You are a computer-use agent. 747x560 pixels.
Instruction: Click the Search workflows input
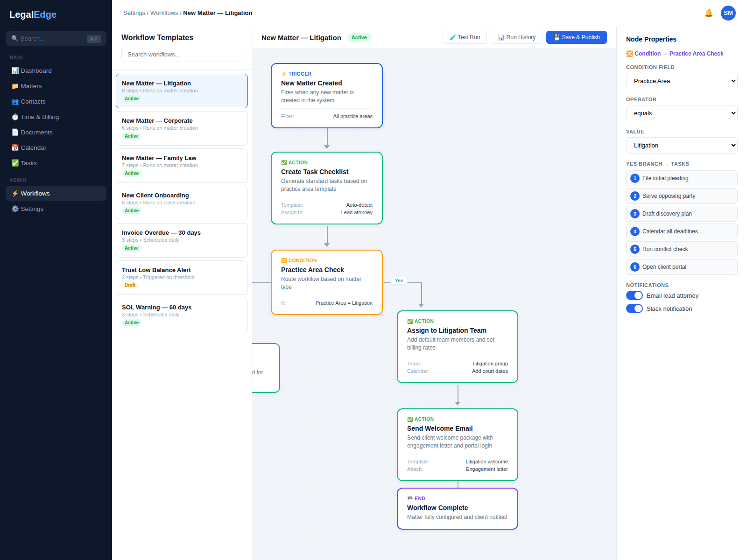coord(182,55)
